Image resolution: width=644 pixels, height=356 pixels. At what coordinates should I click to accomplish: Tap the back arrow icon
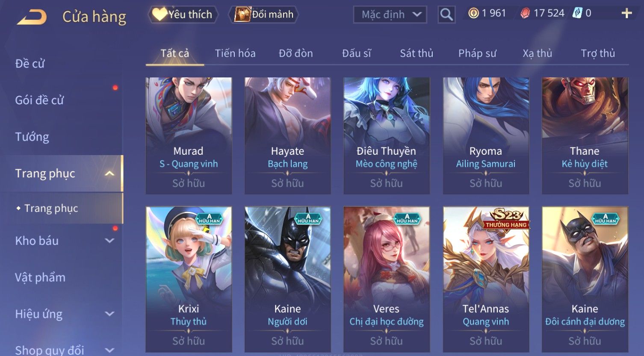click(32, 17)
